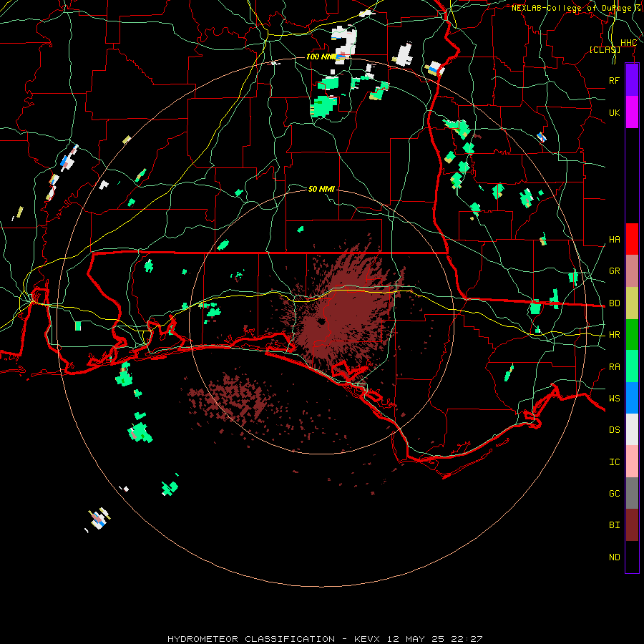Viewport: 644px width, 644px height.
Task: Click the DS white legend swatch
Action: pos(632,429)
